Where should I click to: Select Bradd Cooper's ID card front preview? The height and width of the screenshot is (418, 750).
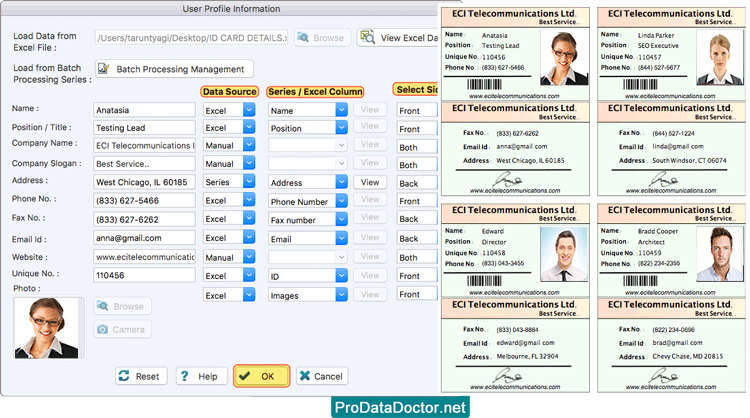click(x=671, y=250)
